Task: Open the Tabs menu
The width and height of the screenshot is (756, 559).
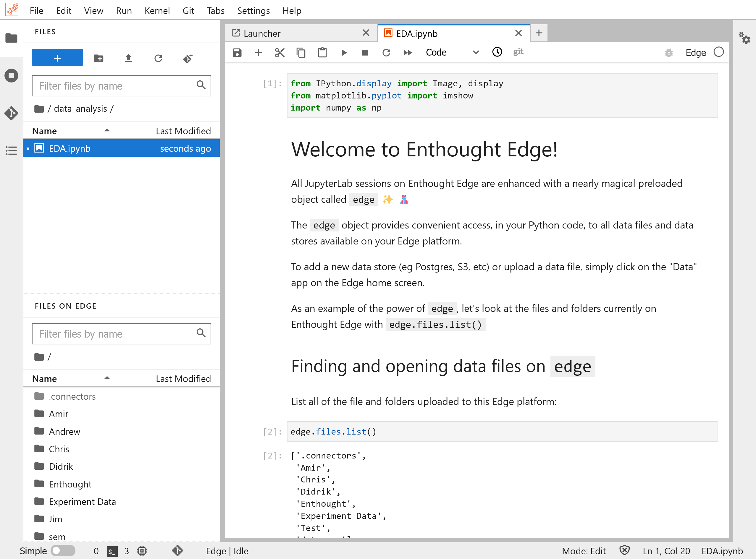Action: [216, 10]
